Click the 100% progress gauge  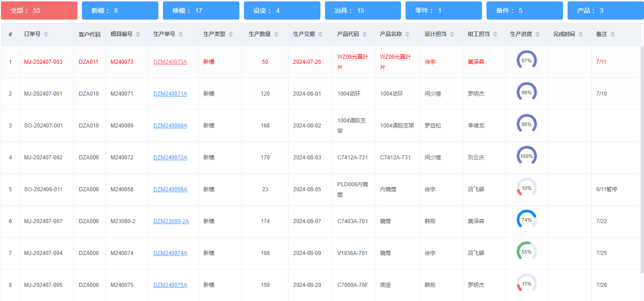coord(527,156)
